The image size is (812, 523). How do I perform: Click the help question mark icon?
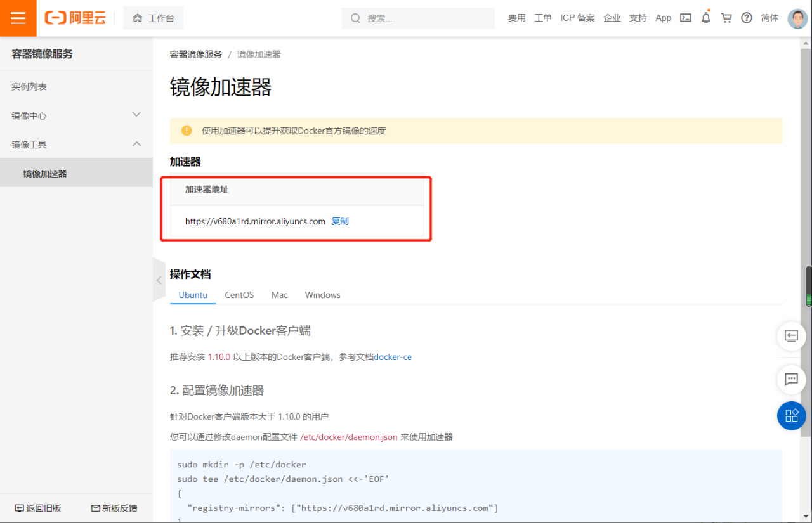click(747, 18)
